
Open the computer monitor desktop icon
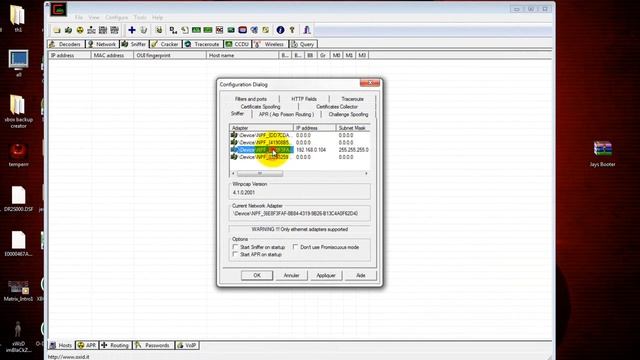tap(18, 63)
